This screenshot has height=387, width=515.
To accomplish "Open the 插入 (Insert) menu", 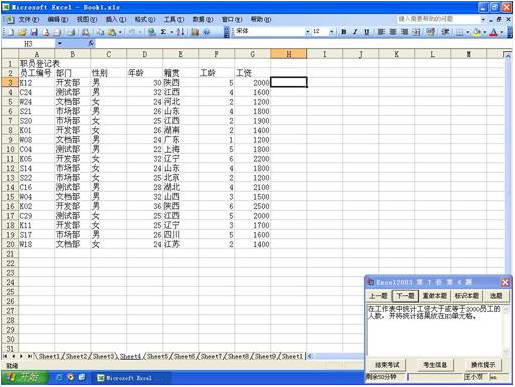I will (x=116, y=19).
